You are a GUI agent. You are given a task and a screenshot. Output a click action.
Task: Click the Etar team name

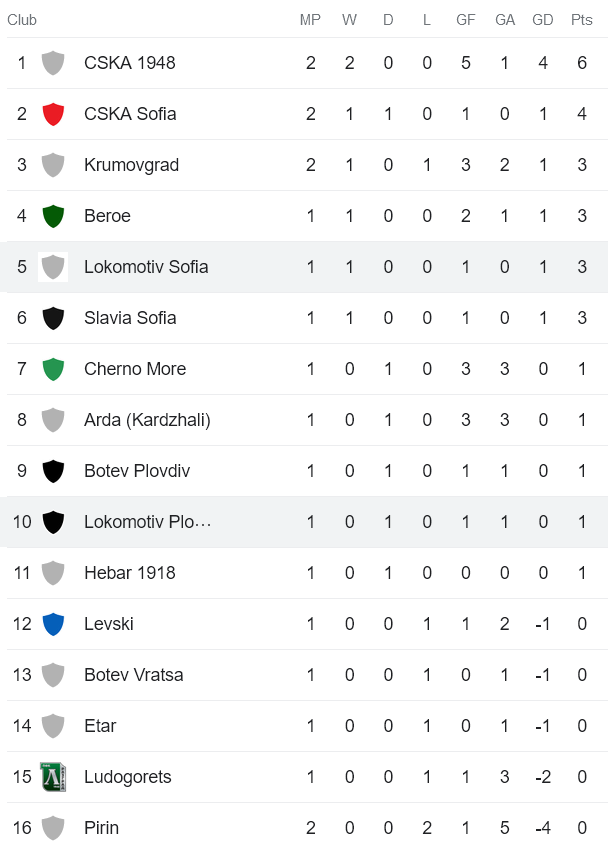[x=100, y=726]
